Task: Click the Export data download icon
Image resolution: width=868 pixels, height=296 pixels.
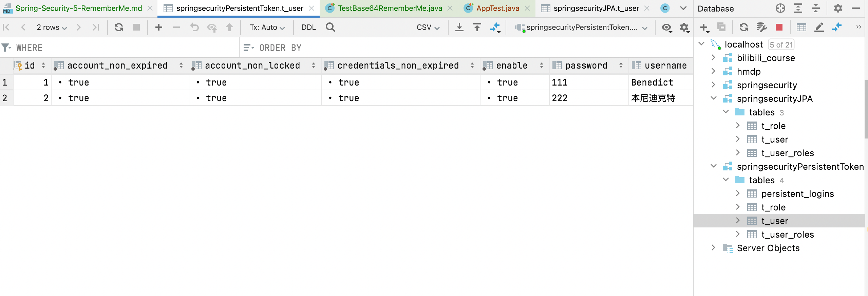Action: coord(459,27)
